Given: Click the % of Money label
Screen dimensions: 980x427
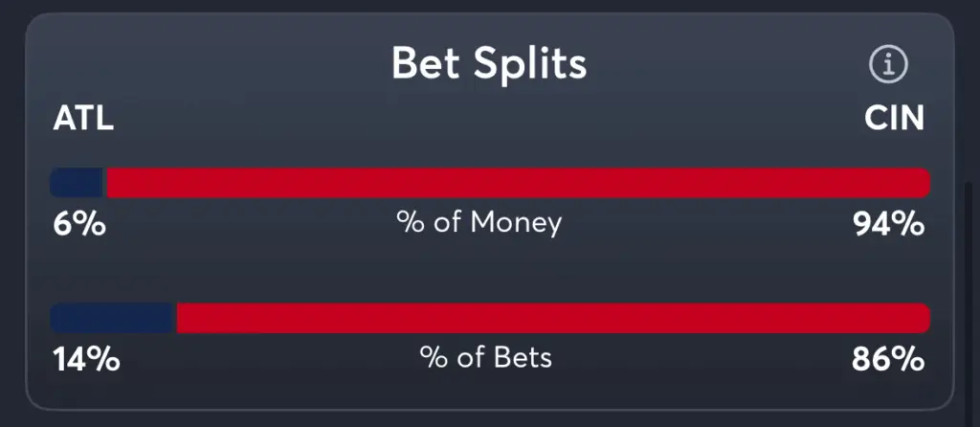Looking at the screenshot, I should click(x=479, y=223).
